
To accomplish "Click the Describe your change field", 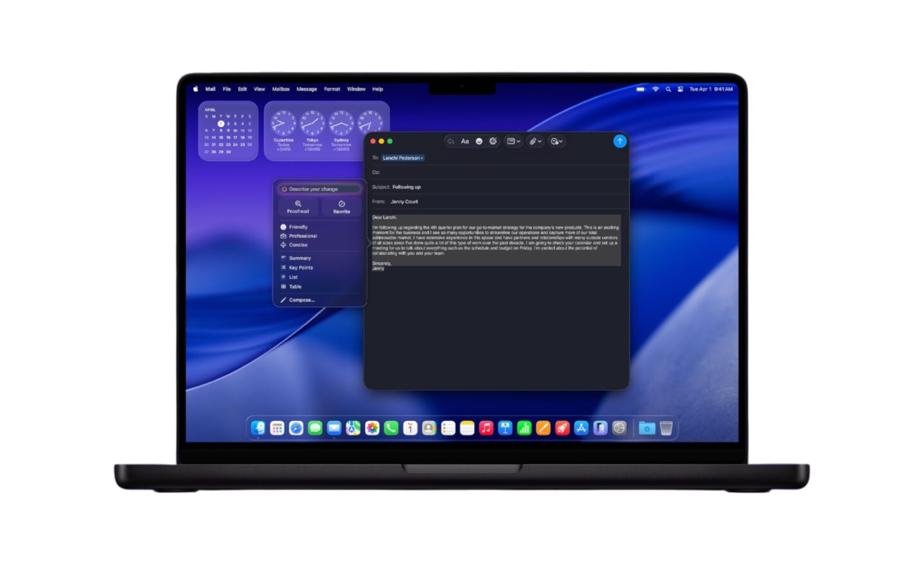I will tap(320, 189).
